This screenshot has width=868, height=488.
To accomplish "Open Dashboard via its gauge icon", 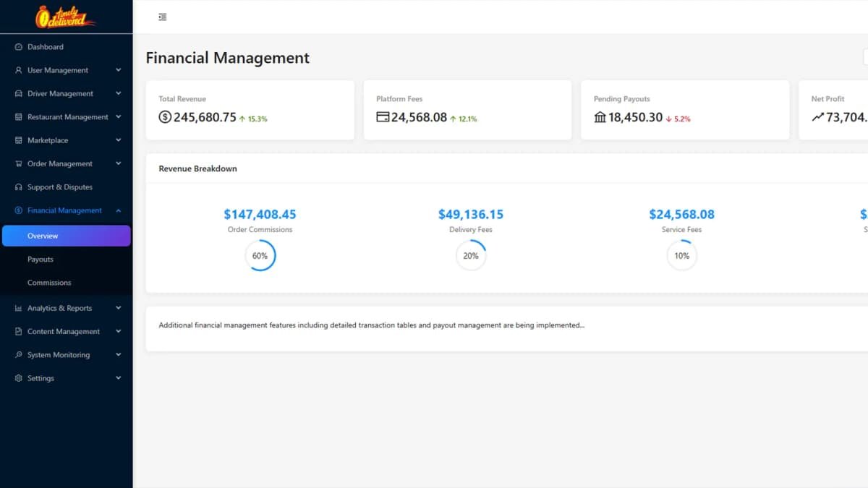I will (19, 47).
